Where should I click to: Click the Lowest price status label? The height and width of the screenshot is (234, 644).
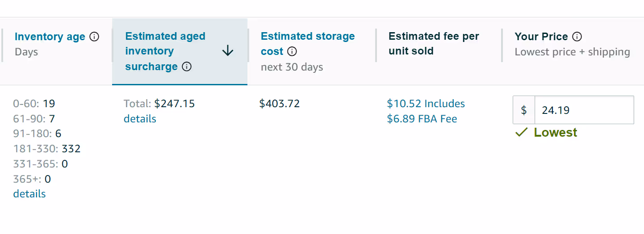click(556, 133)
